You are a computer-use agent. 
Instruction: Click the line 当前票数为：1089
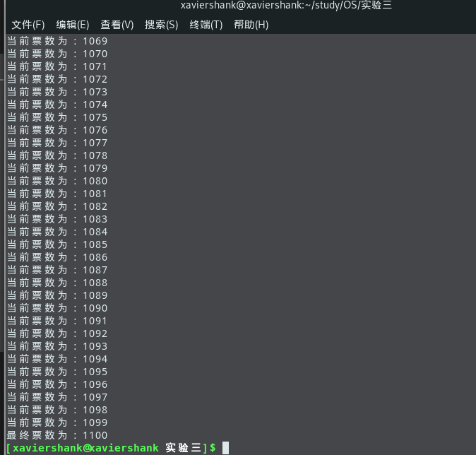pyautogui.click(x=57, y=295)
